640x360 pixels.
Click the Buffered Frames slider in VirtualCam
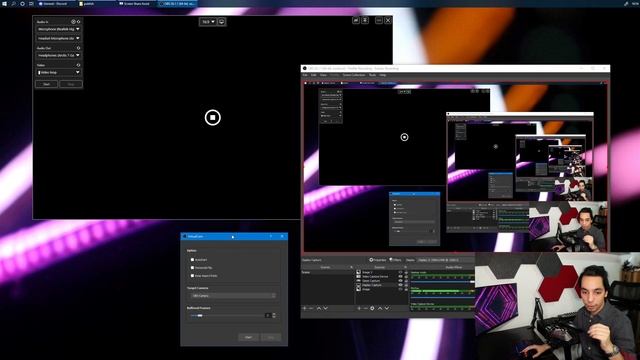coord(227,316)
